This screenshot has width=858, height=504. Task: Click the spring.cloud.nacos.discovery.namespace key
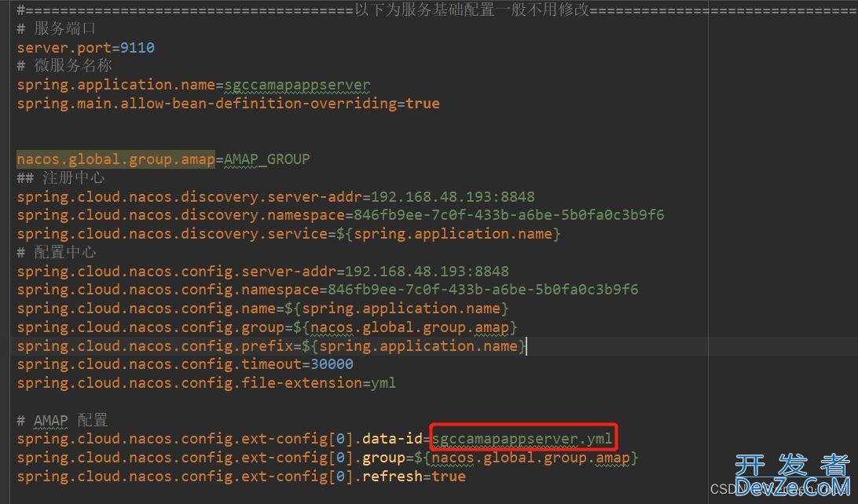(181, 215)
